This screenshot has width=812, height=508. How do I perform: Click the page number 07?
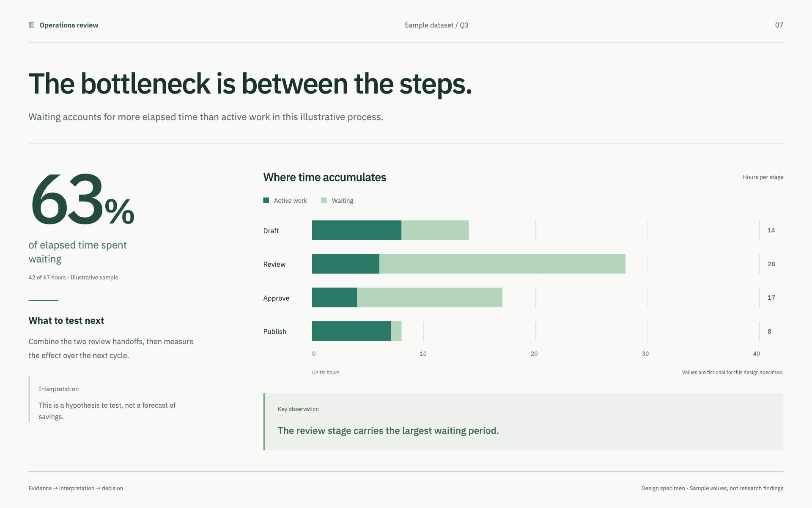click(x=779, y=25)
